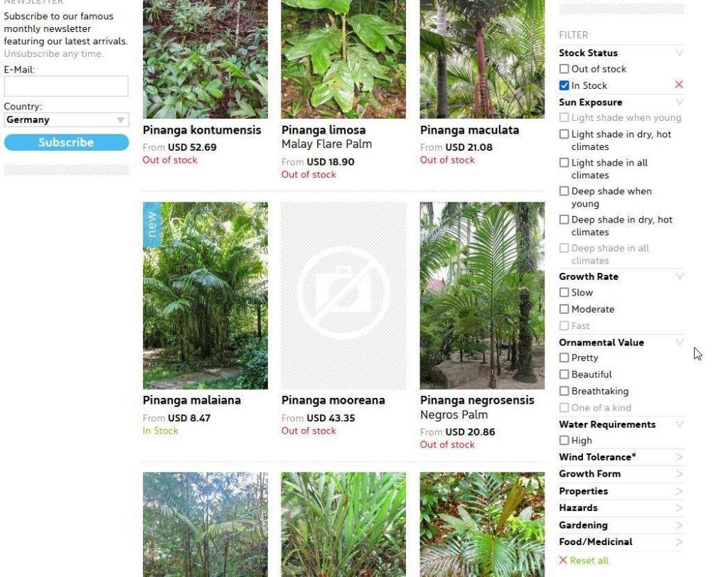Collapse the Stock Status filter chevron
The width and height of the screenshot is (728, 577).
679,53
